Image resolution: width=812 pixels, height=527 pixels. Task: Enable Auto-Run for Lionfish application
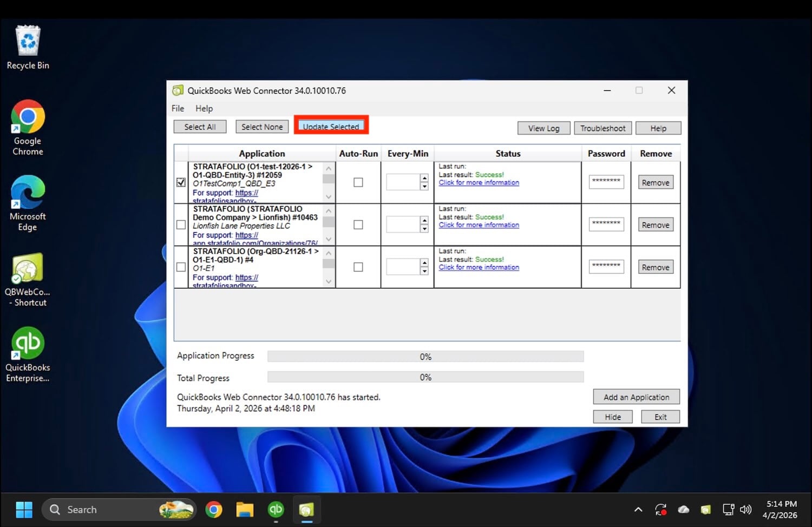click(358, 225)
